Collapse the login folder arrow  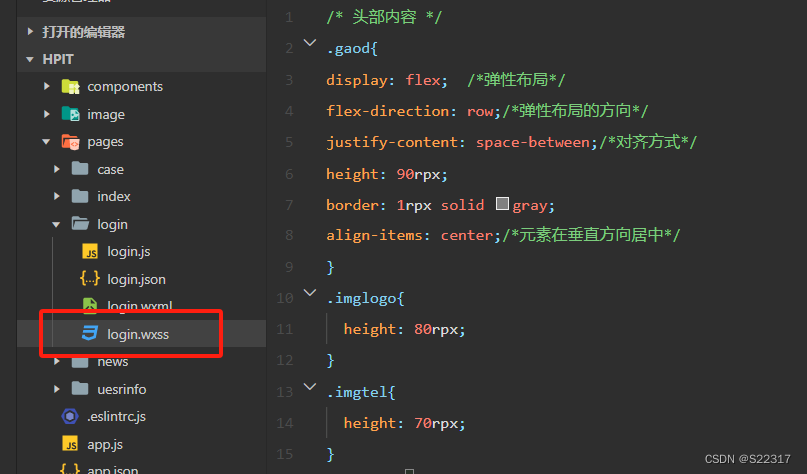[x=56, y=224]
